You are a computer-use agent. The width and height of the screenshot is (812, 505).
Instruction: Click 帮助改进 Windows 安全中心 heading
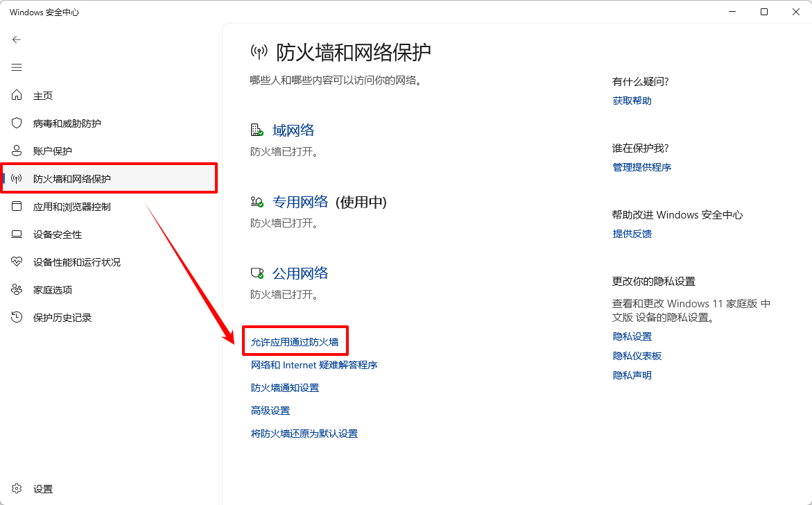677,214
